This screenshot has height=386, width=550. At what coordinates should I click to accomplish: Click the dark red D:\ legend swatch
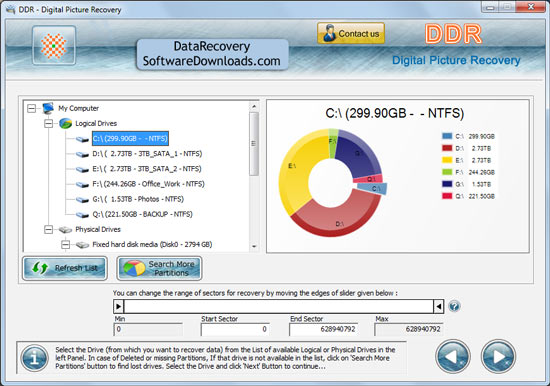447,148
